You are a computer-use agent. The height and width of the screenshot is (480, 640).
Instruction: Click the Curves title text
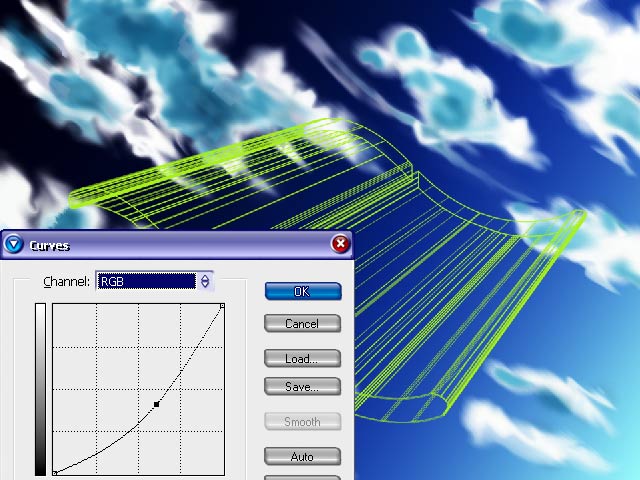point(49,246)
